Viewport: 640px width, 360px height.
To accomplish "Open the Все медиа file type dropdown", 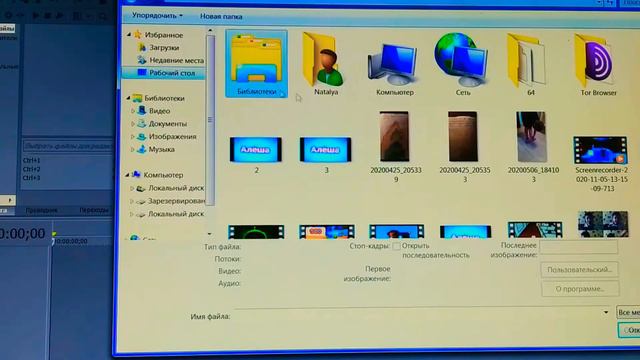I will tap(628, 313).
